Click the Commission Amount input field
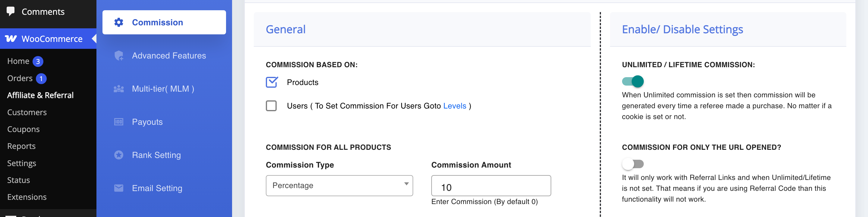 [491, 186]
